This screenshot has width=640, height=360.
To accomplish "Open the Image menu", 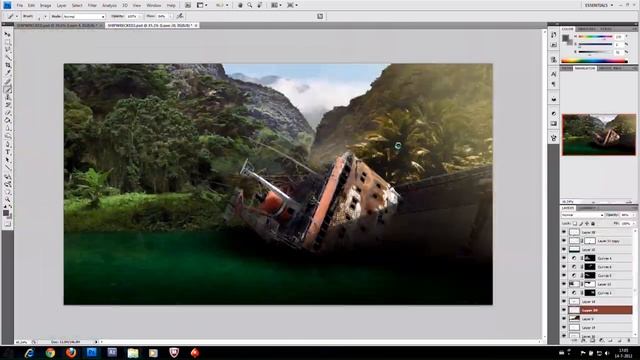I will coord(45,5).
